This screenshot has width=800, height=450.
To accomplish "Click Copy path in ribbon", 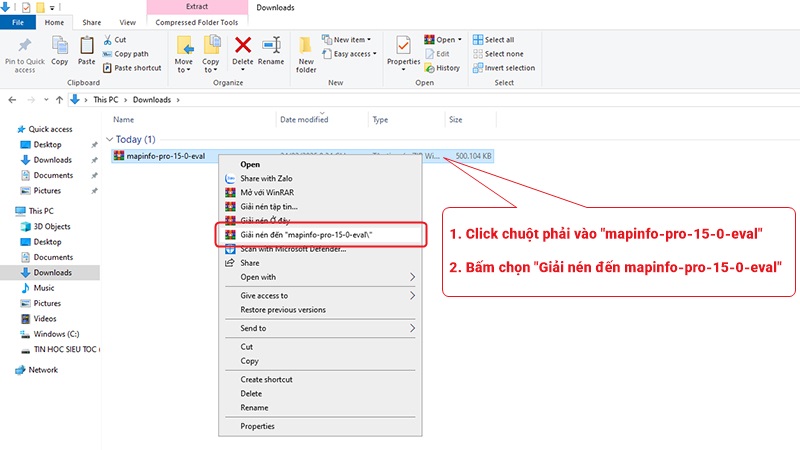I will (x=126, y=54).
